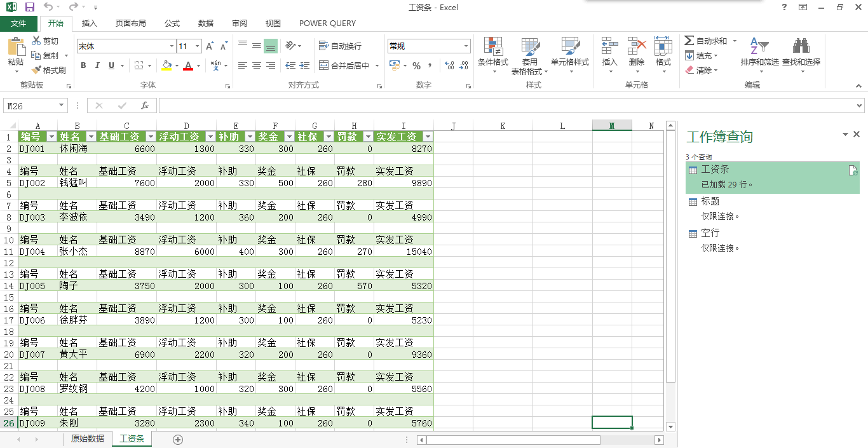The height and width of the screenshot is (448, 868).
Task: Click the fill color bucket icon
Action: point(166,65)
